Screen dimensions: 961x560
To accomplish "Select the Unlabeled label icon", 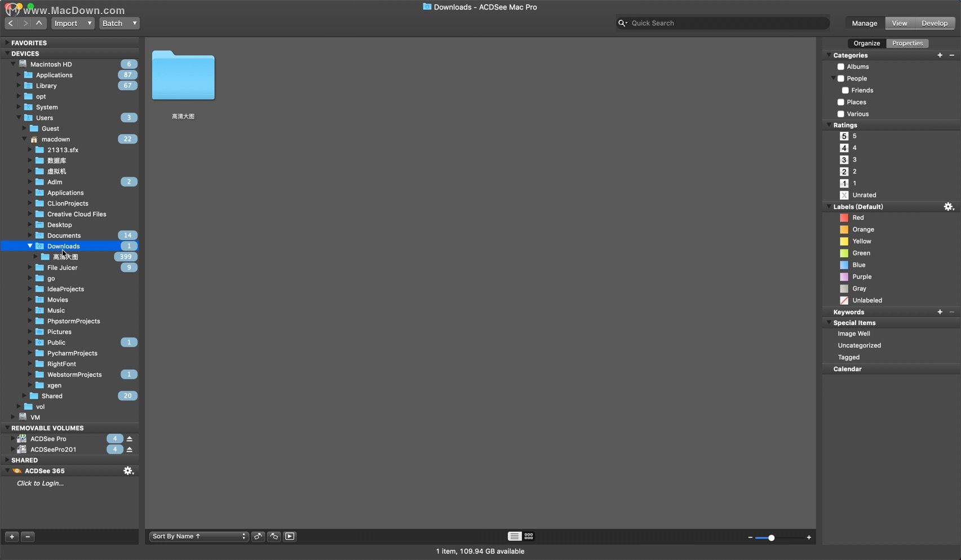I will tap(844, 301).
